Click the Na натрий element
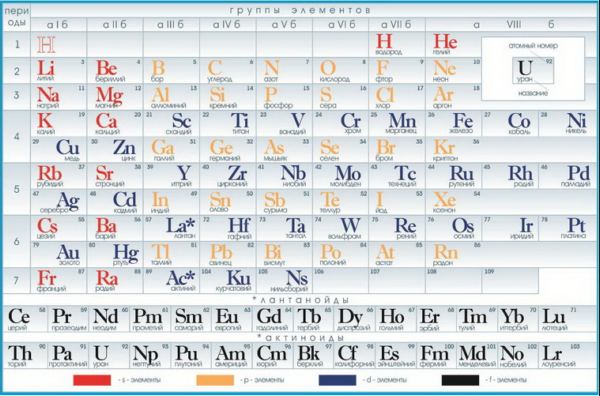This screenshot has height=396, width=600. click(x=59, y=97)
